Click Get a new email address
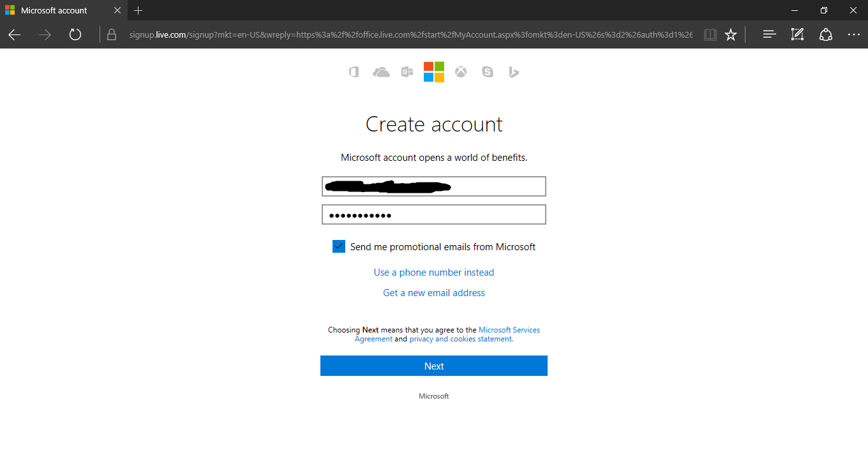 pyautogui.click(x=434, y=293)
